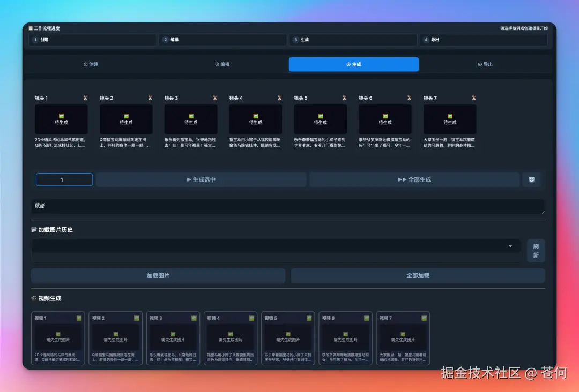
Task: Select the hourglass icon of 镜头 4
Action: 279,97
